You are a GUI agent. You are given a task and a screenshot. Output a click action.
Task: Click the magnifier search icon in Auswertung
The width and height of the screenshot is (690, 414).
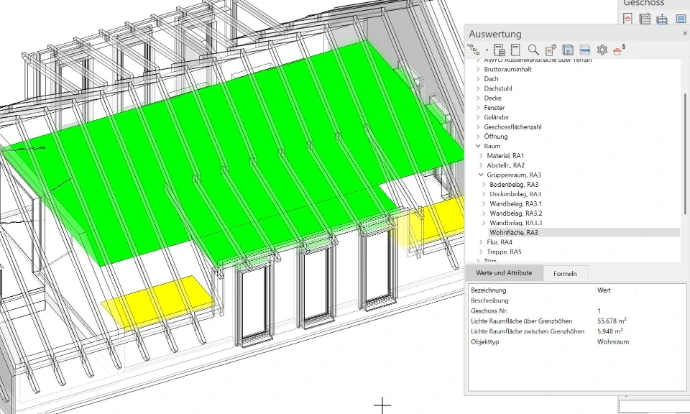(534, 49)
